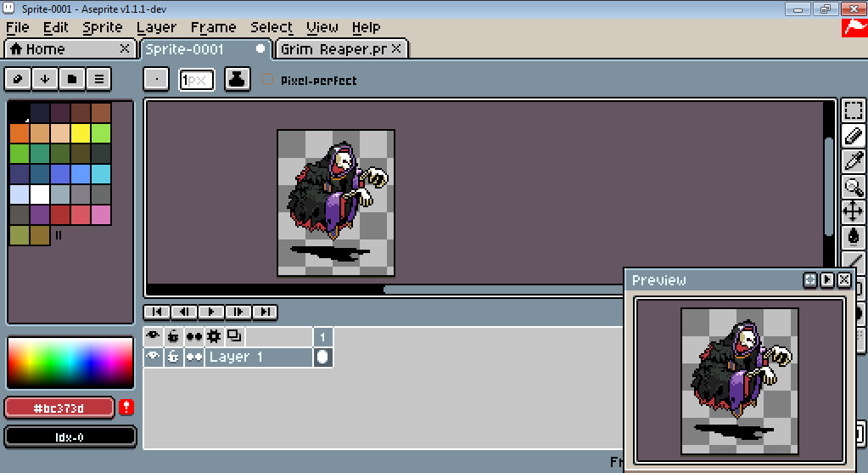Open the Select menu

pos(272,28)
